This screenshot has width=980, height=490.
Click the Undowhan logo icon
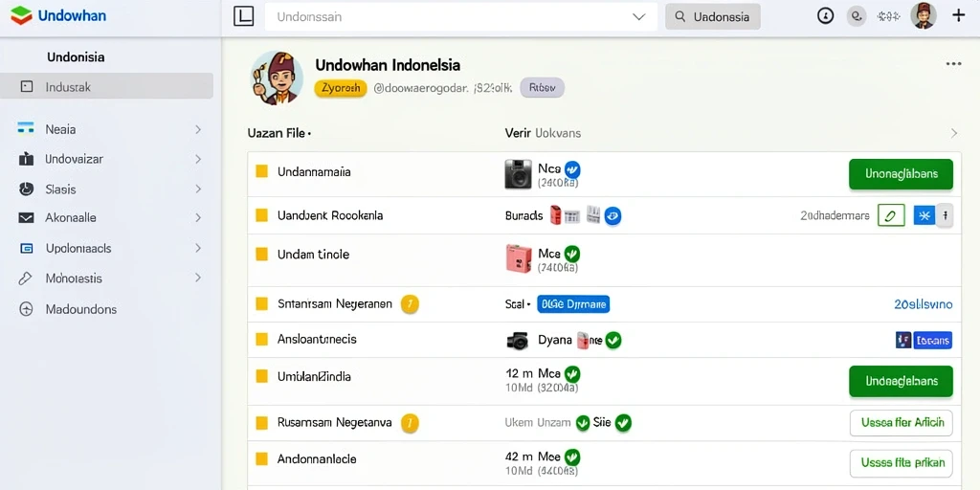tap(21, 15)
